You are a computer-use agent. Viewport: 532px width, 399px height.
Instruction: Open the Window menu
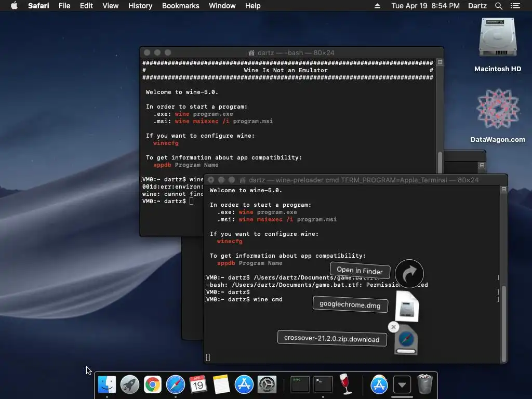coord(222,6)
